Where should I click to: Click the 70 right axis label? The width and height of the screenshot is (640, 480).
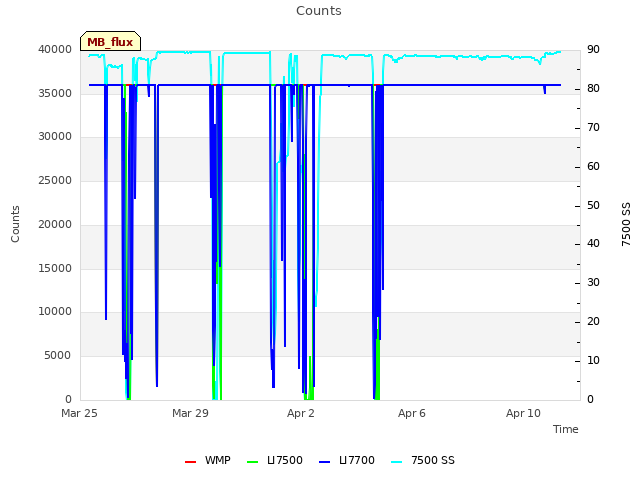(593, 128)
